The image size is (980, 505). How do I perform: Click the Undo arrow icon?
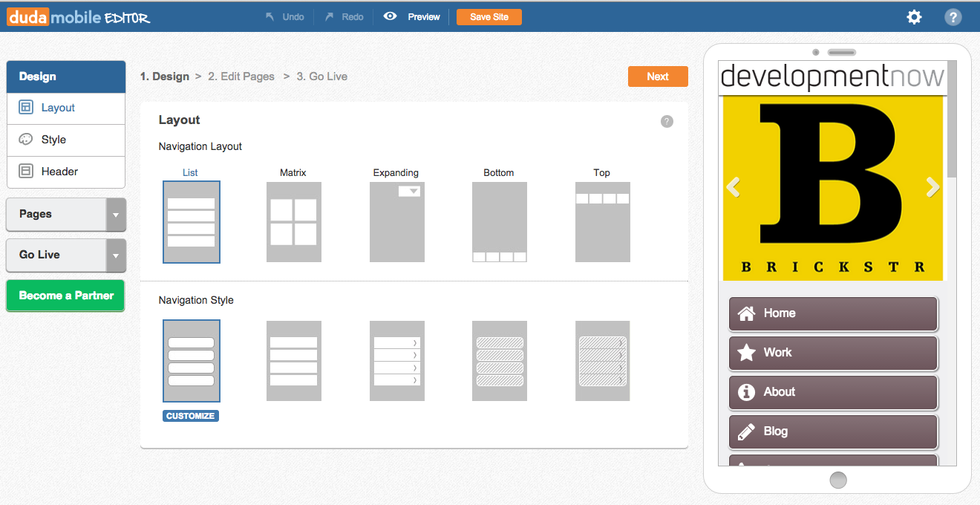270,16
